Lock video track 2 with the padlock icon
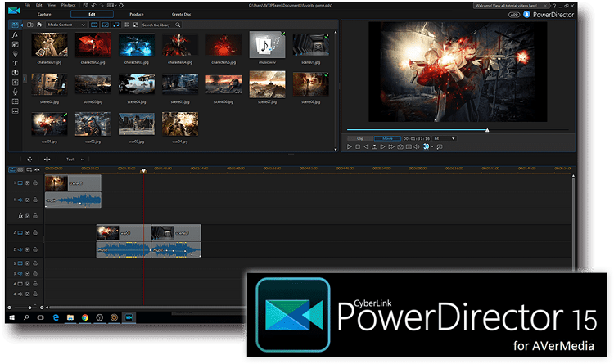This screenshot has width=614, height=364. [35, 233]
